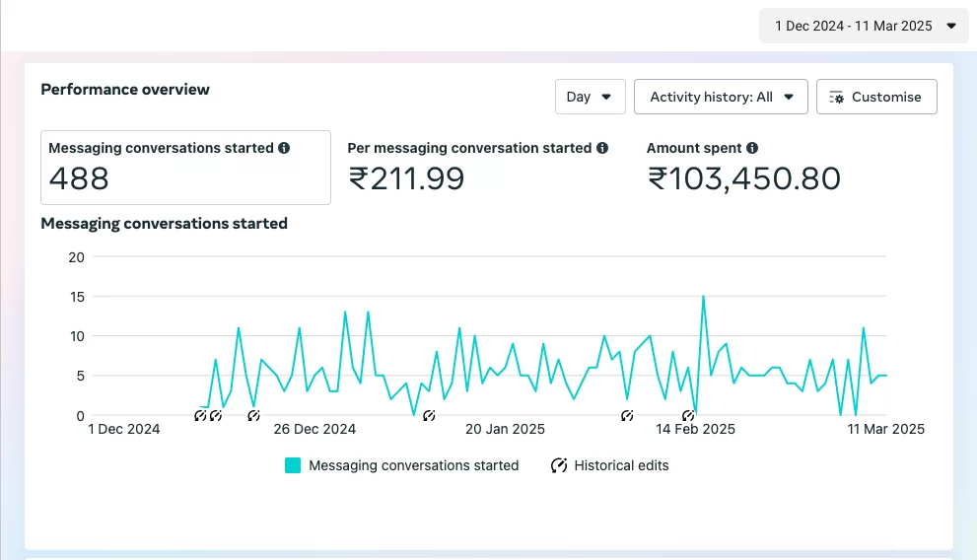
Task: Open the Amount spent info icon
Action: tap(752, 148)
